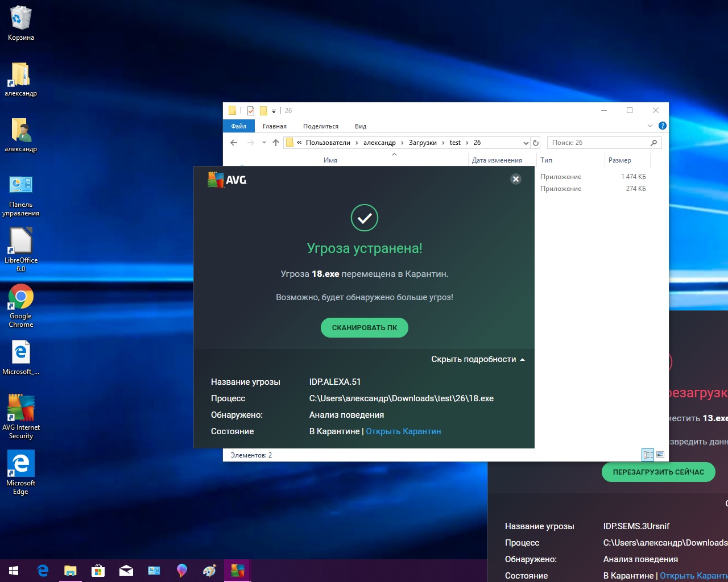728x582 pixels.
Task: Switch to details view layout
Action: [648, 455]
